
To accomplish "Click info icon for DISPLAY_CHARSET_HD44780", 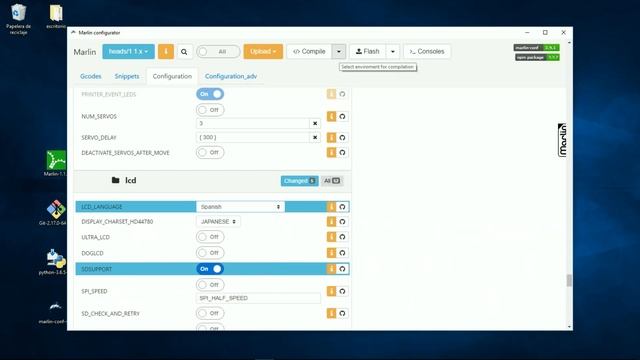I will (331, 222).
